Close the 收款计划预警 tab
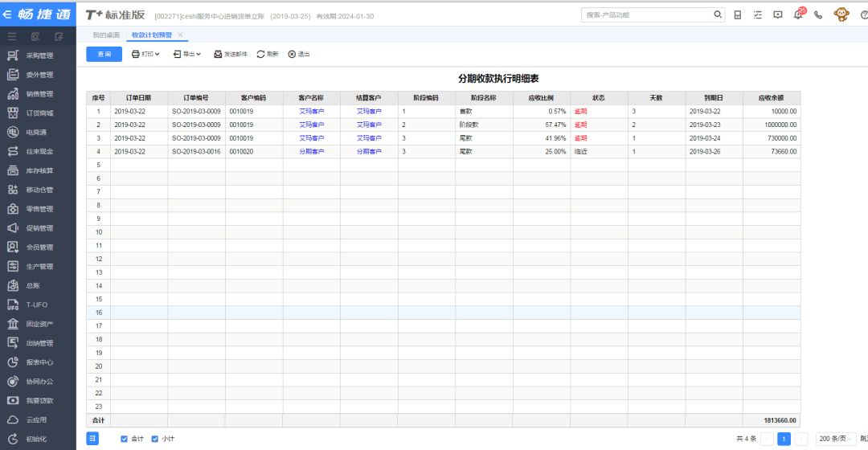This screenshot has width=868, height=450. [x=180, y=35]
